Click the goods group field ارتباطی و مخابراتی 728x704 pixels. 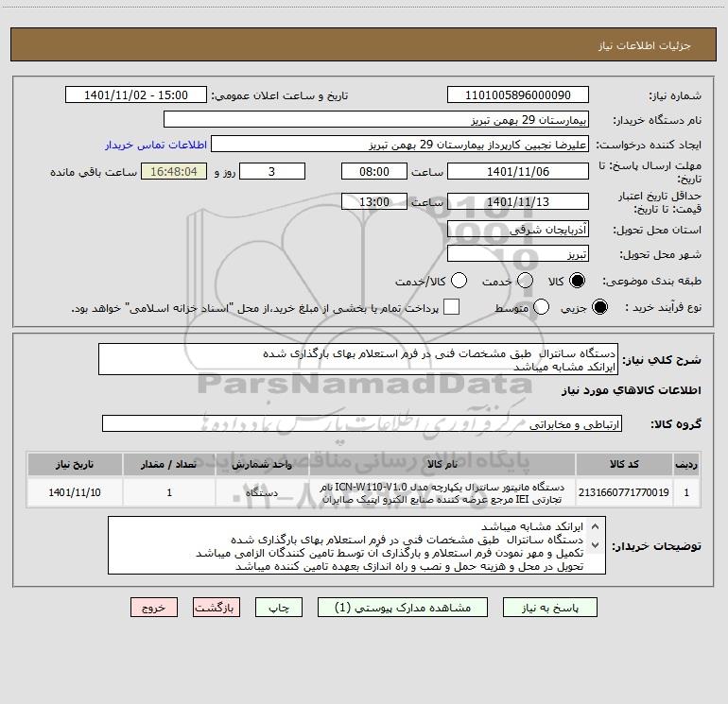tap(362, 423)
